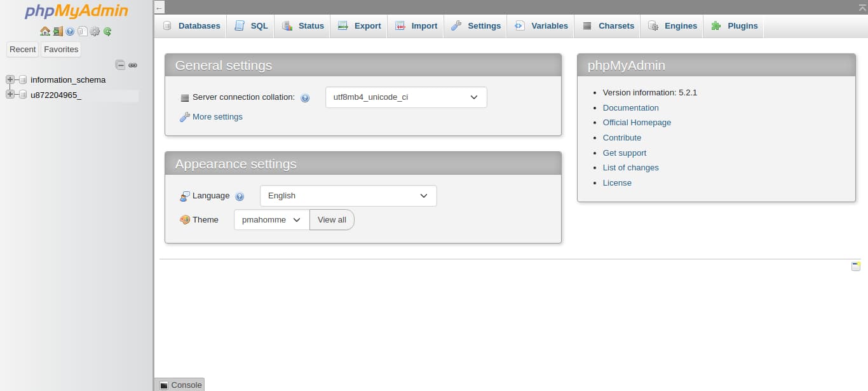Open help icon next to Language
This screenshot has height=391, width=868.
pos(240,196)
